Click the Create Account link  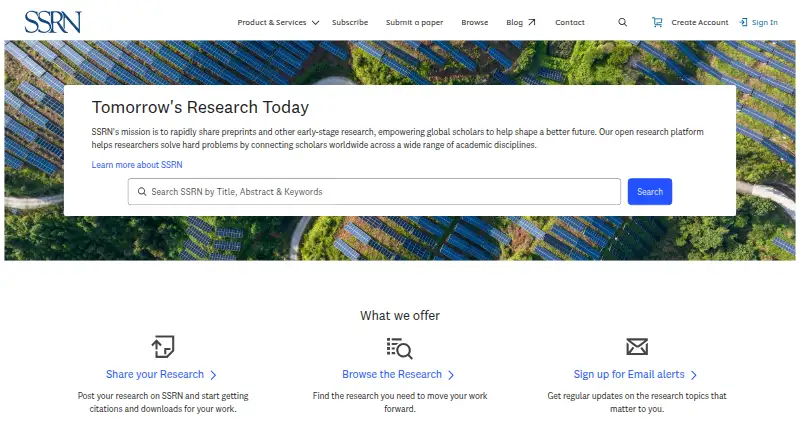[700, 22]
